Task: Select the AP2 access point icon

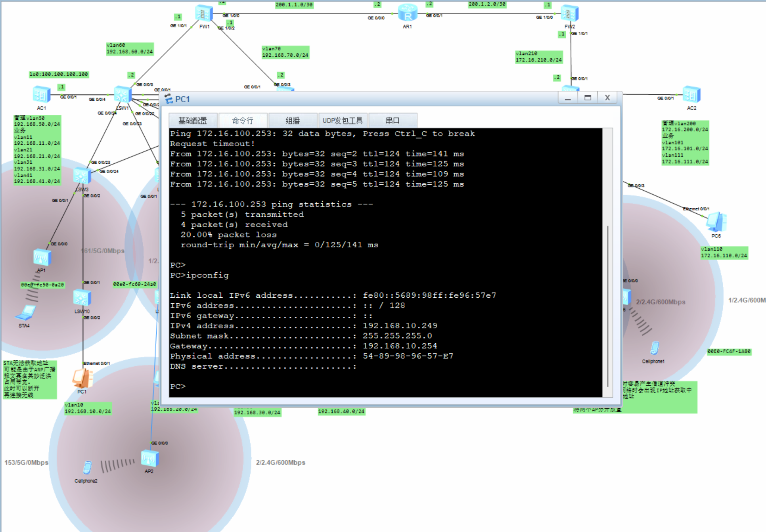Action: point(149,459)
